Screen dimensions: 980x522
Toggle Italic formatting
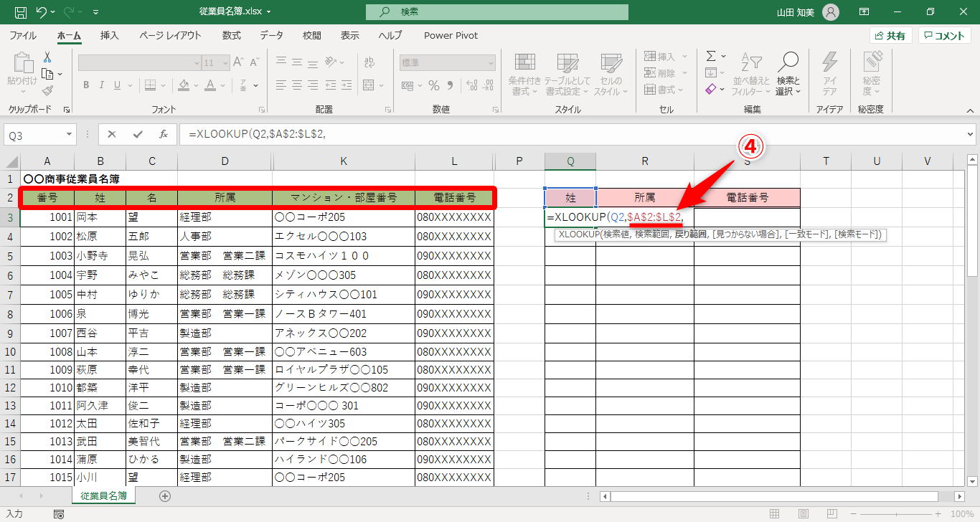[x=103, y=85]
